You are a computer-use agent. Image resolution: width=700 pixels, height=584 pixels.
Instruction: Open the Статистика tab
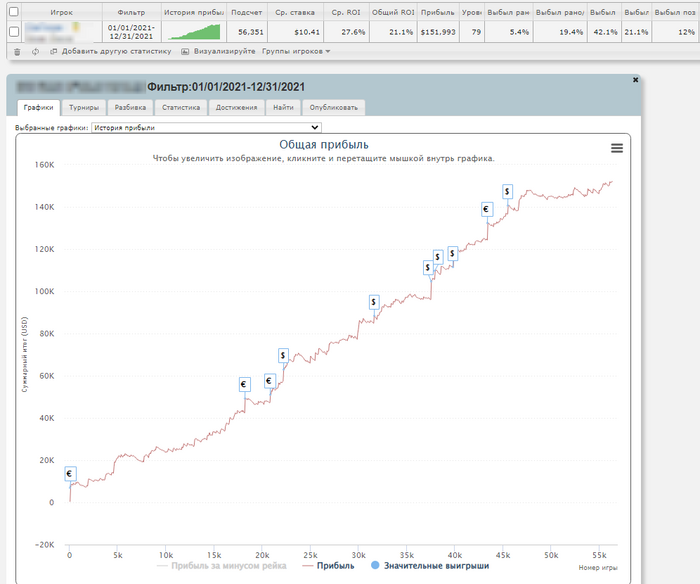(x=181, y=107)
